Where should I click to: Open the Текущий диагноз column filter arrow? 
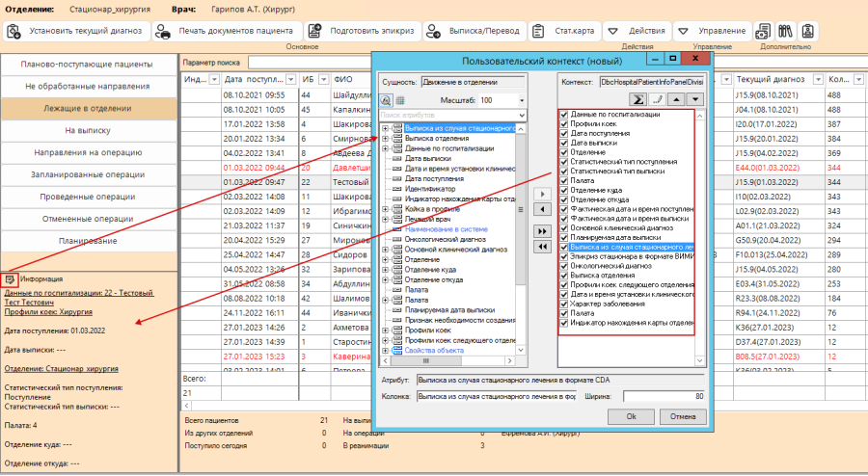point(818,80)
